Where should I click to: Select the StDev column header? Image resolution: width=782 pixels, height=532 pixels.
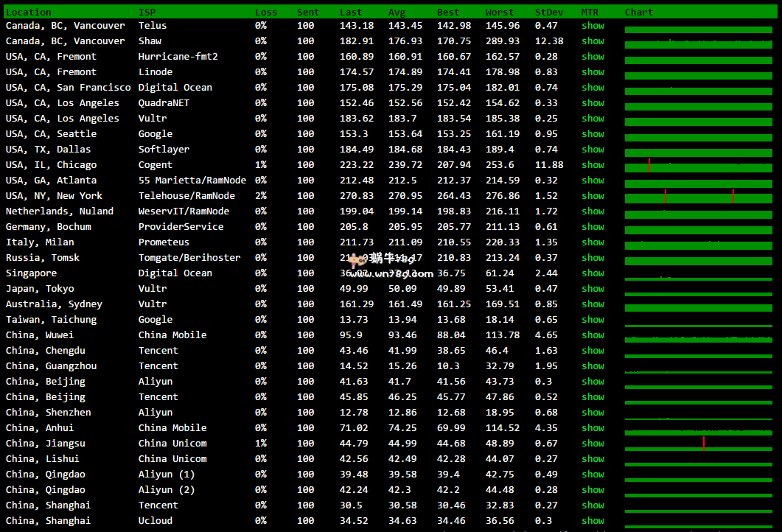click(548, 12)
